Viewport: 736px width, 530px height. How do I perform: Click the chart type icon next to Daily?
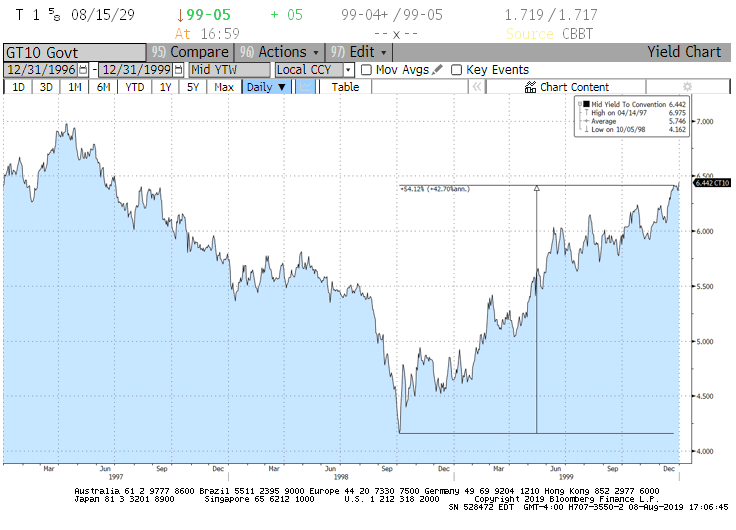[306, 87]
